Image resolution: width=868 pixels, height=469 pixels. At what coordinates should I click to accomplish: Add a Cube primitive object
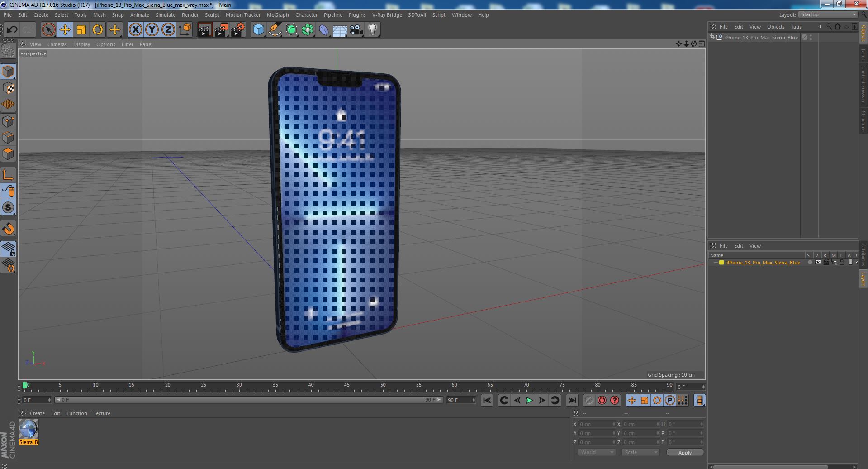(x=258, y=30)
